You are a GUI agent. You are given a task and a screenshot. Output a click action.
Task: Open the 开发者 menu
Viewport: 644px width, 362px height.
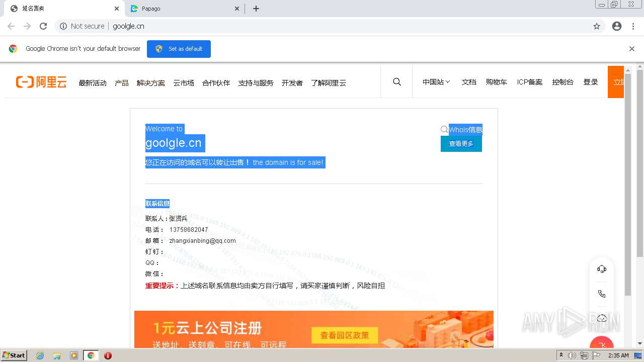coord(292,83)
